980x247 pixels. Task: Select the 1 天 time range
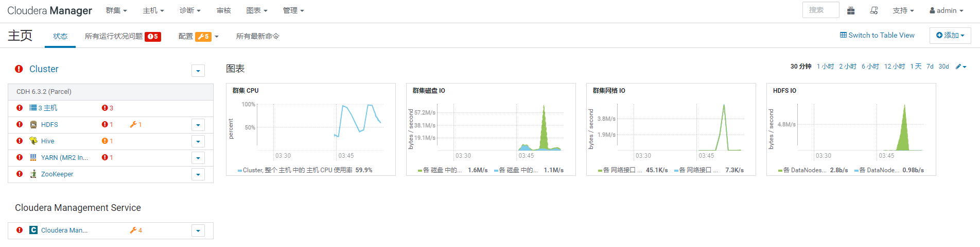click(916, 67)
